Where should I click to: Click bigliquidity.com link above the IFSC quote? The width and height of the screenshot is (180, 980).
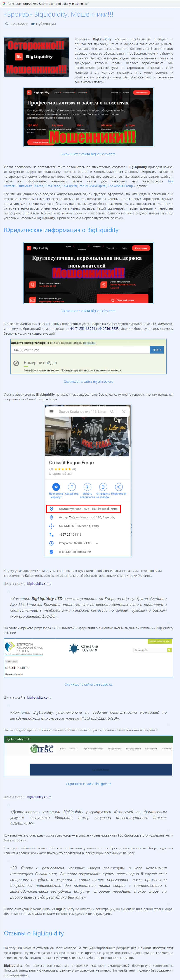coord(39,697)
